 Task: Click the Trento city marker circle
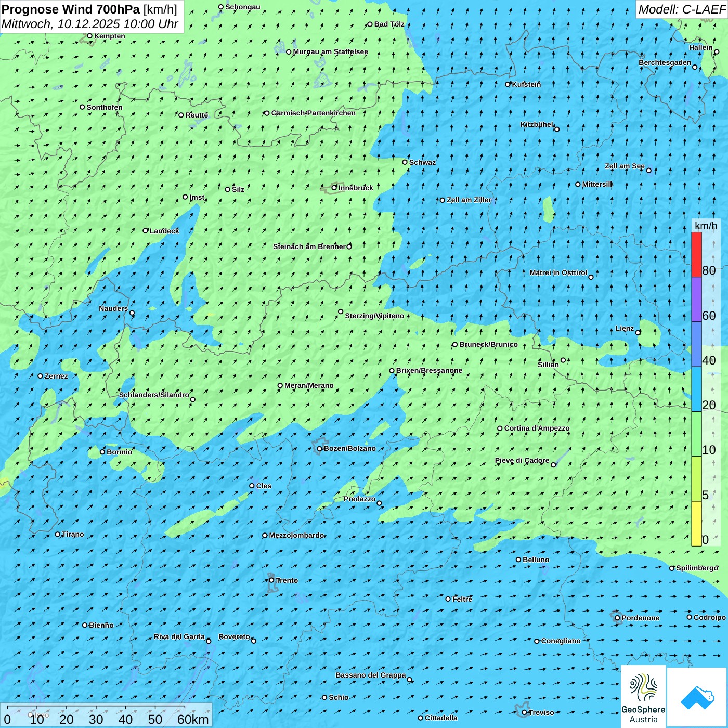coord(271,580)
